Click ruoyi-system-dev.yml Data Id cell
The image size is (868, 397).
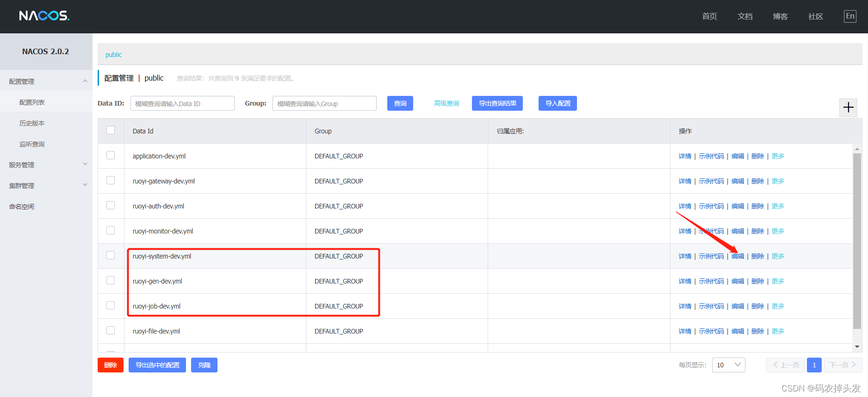point(215,256)
